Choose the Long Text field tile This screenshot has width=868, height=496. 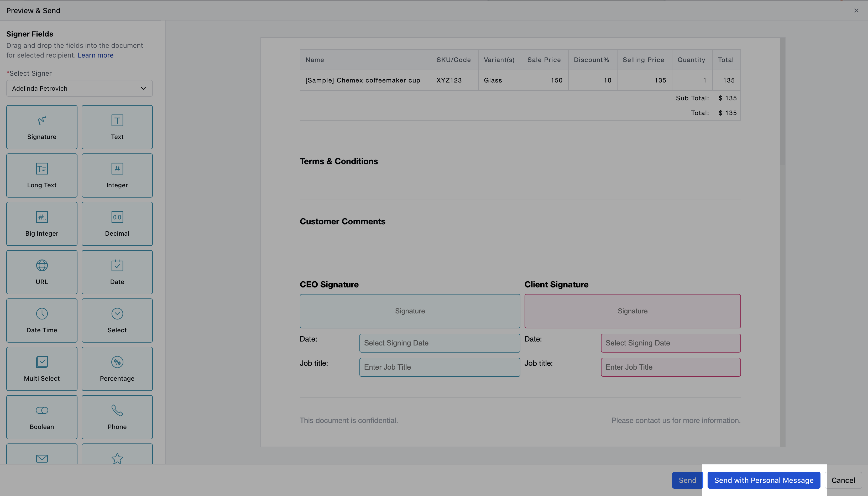[x=41, y=175]
